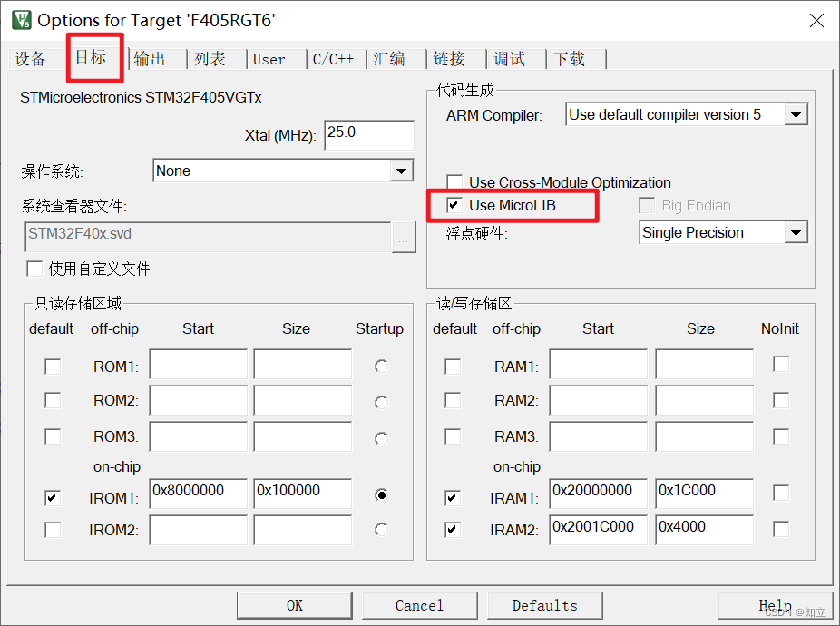Open the 输出 tab
Image resolution: width=840 pixels, height=626 pixels.
[x=150, y=58]
